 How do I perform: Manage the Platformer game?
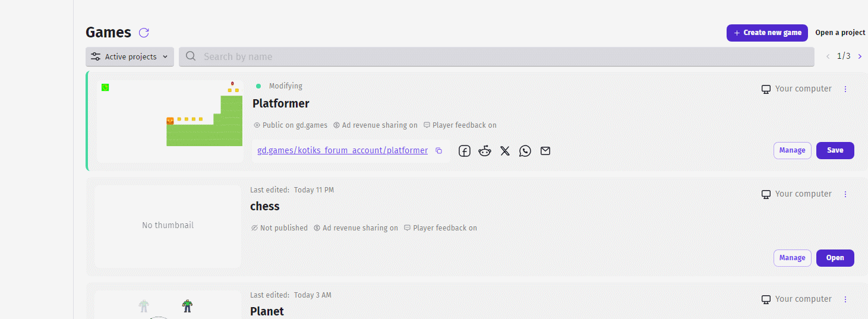(x=792, y=150)
